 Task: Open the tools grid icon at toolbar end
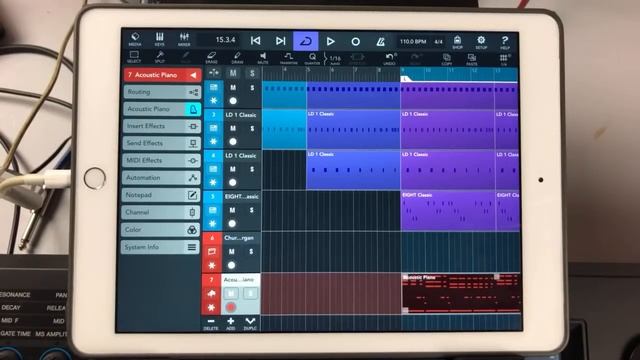[x=504, y=60]
